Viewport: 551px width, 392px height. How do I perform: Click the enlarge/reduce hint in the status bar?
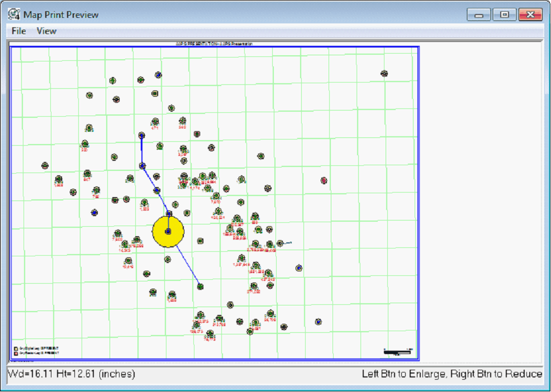click(x=452, y=374)
